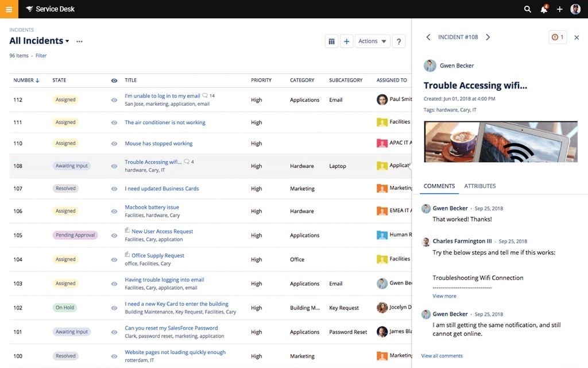Open help via the question mark icon
Image resolution: width=588 pixels, height=368 pixels.
click(x=399, y=41)
